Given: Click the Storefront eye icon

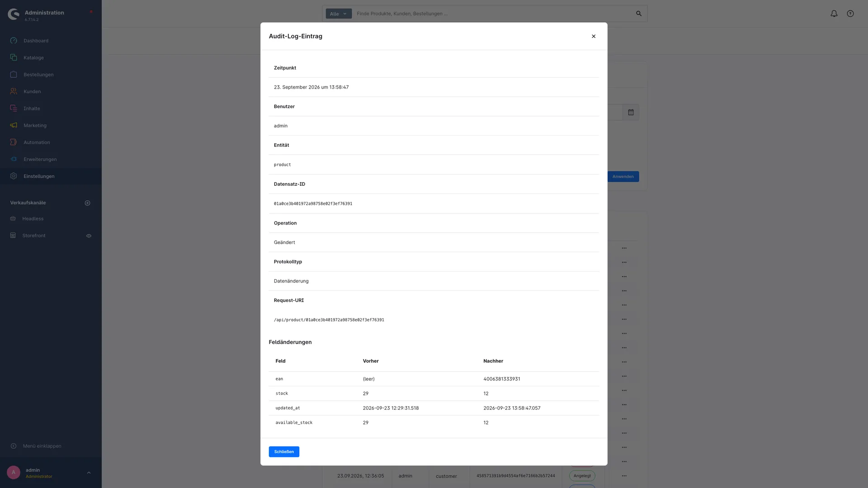Looking at the screenshot, I should pos(89,236).
